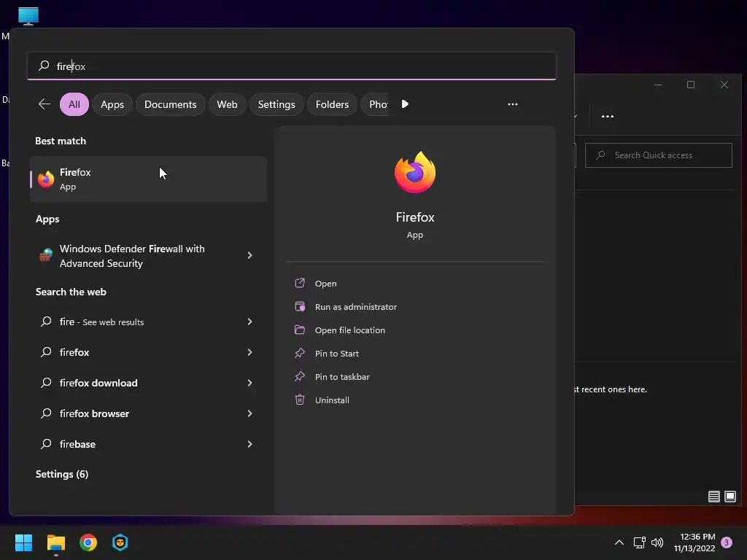Screen dimensions: 747x560
Task: Click the Windows Defender Firewall app icon
Action: coord(46,255)
